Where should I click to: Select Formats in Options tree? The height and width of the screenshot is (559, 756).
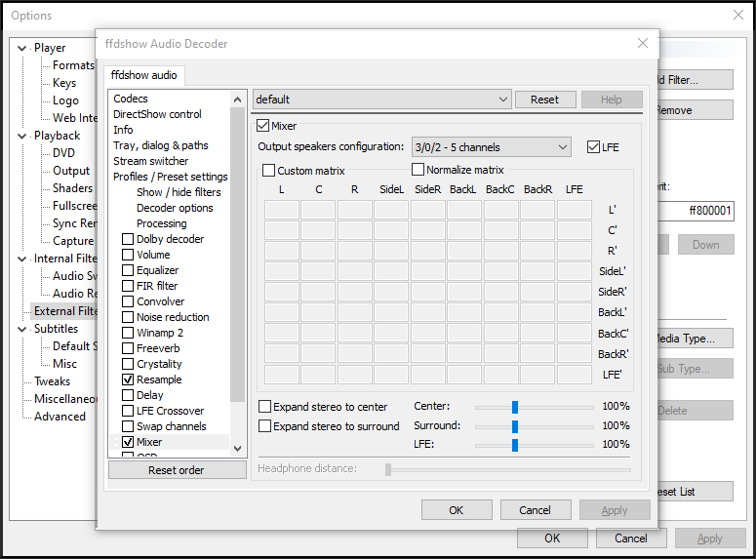point(73,65)
